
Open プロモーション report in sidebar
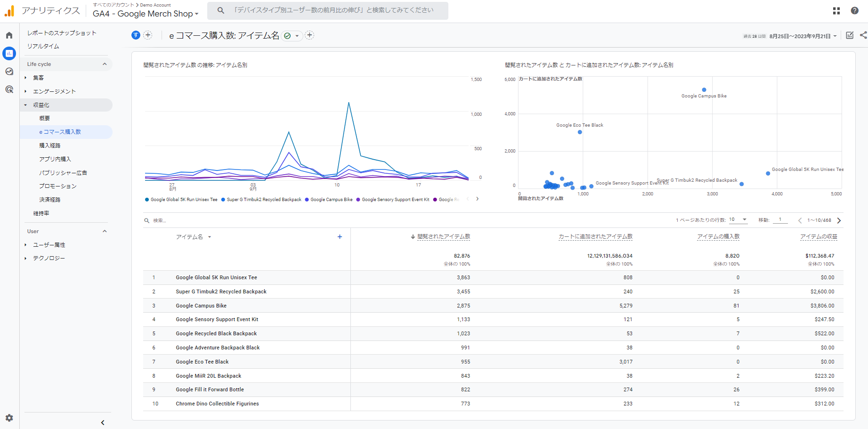click(57, 186)
